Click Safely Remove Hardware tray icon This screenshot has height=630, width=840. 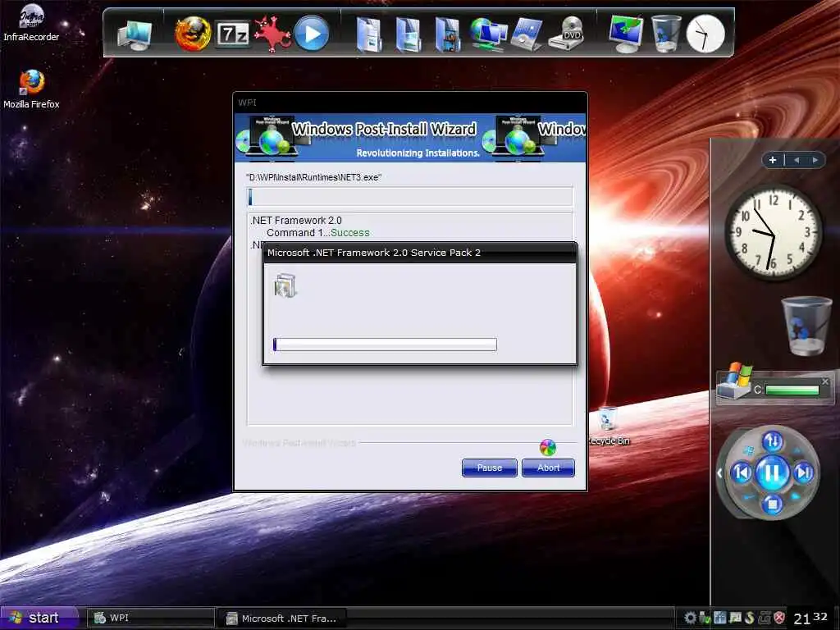click(705, 618)
